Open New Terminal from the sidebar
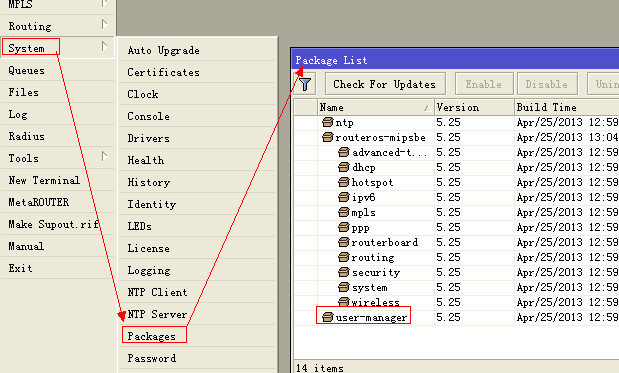 (x=44, y=180)
